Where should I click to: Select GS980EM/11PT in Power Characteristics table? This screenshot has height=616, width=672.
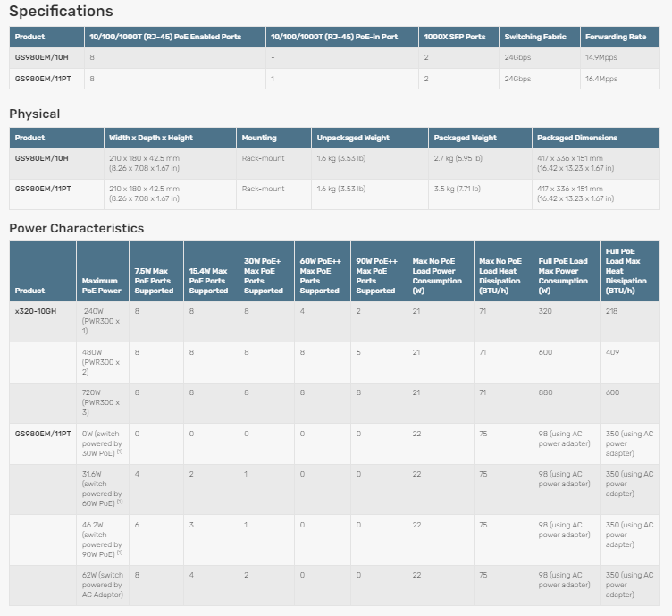(43, 435)
